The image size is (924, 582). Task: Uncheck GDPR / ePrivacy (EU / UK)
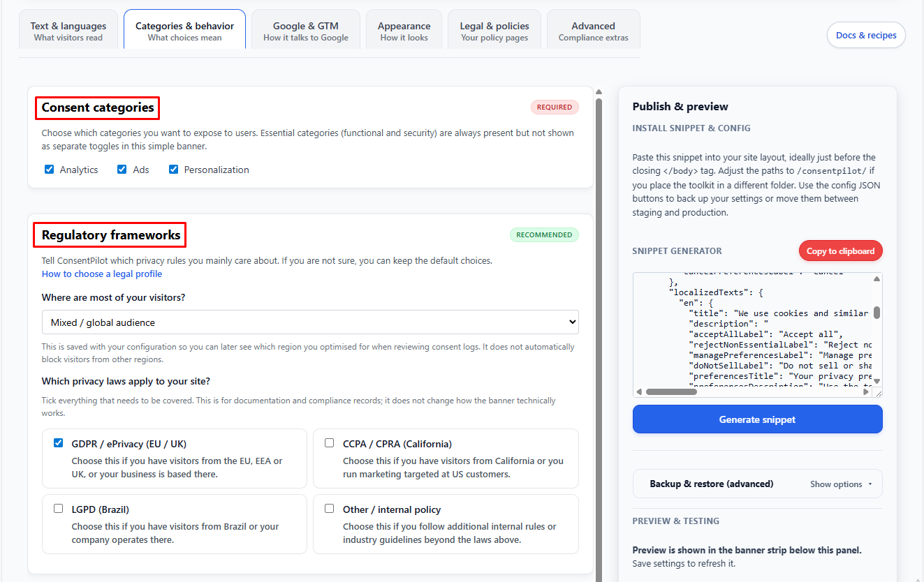pos(59,443)
